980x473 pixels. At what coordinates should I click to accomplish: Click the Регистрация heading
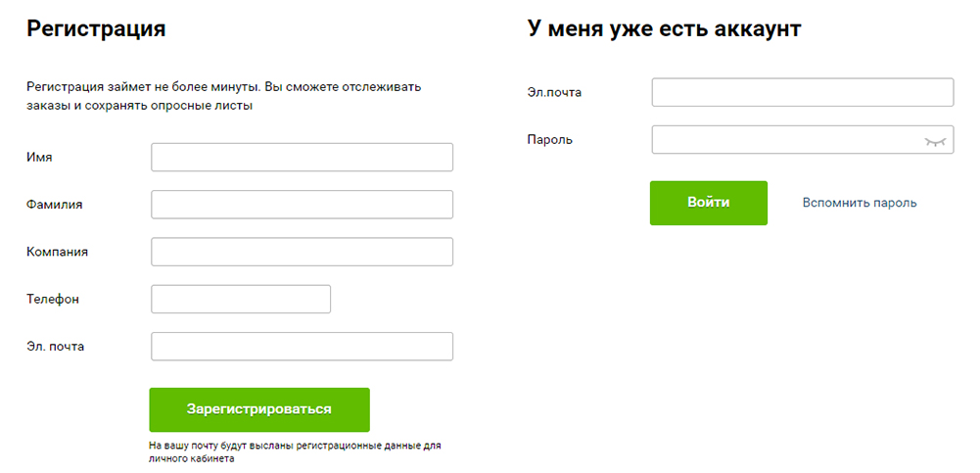(96, 28)
